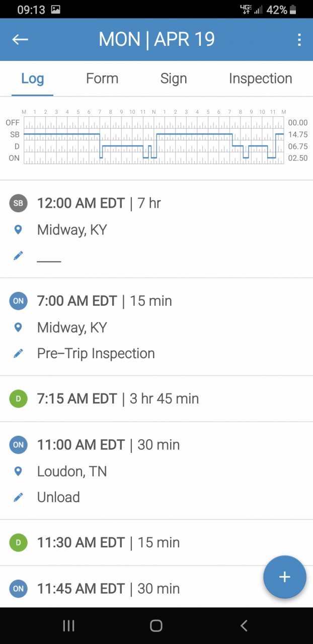The height and width of the screenshot is (644, 313).
Task: Tap the SB status badge at 12:00 AM
Action: (x=18, y=203)
